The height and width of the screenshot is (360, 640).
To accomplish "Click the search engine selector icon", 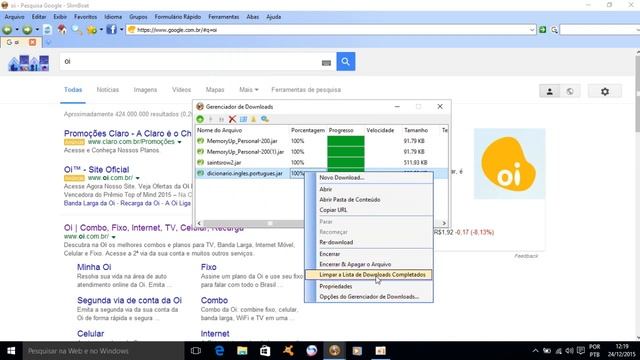I will tap(554, 30).
